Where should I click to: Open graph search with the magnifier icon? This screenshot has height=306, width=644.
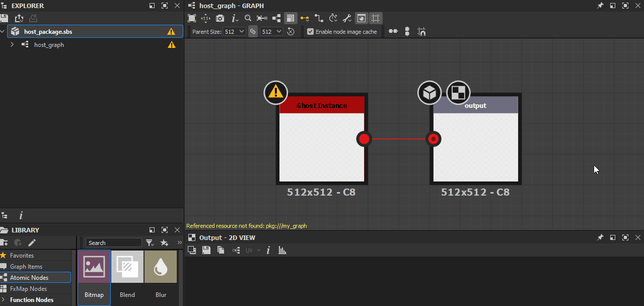pyautogui.click(x=248, y=18)
